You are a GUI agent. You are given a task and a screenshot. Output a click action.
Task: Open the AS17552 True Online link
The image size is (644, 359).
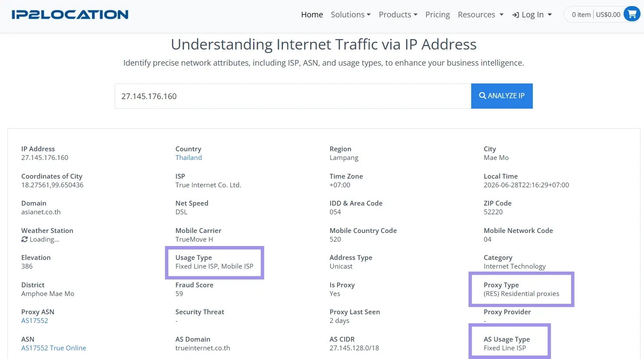tap(53, 348)
